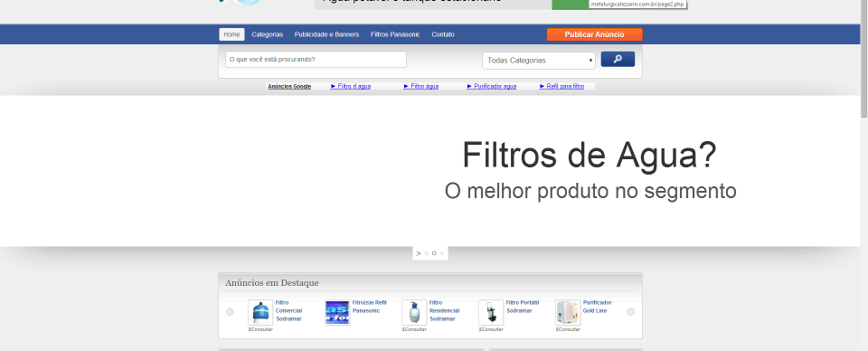This screenshot has width=868, height=351.
Task: Click the Filtro Comercial Sodramar text link
Action: [x=289, y=310]
